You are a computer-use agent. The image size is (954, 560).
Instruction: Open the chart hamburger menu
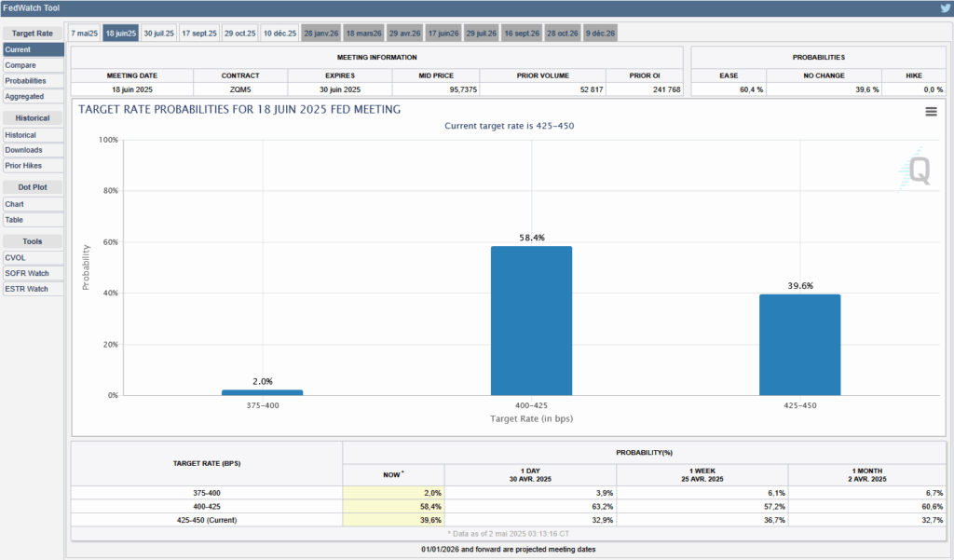[x=931, y=112]
